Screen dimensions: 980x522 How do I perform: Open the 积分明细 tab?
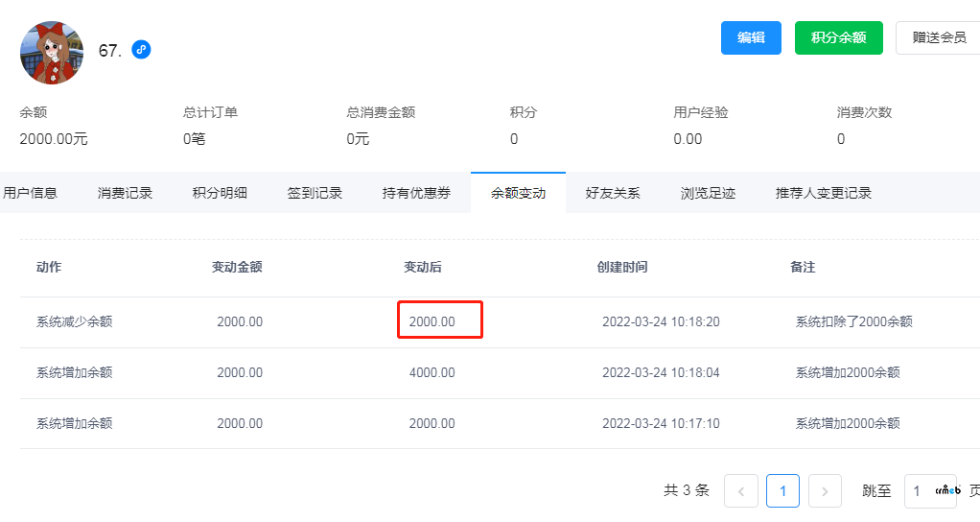[220, 193]
